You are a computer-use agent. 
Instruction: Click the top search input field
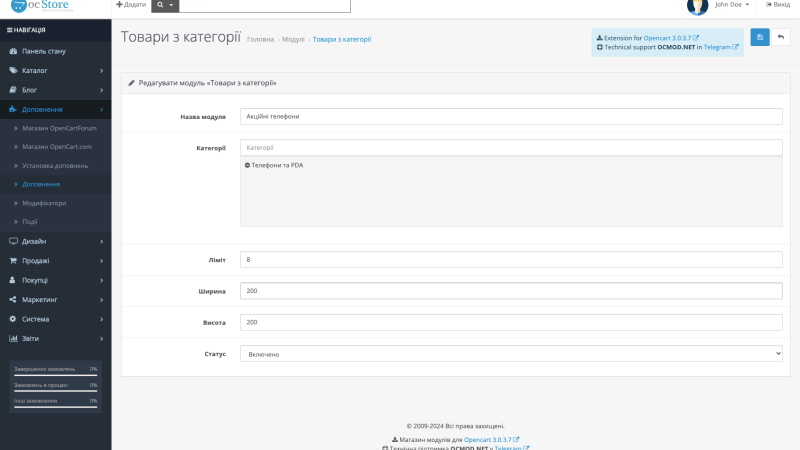pyautogui.click(x=265, y=5)
